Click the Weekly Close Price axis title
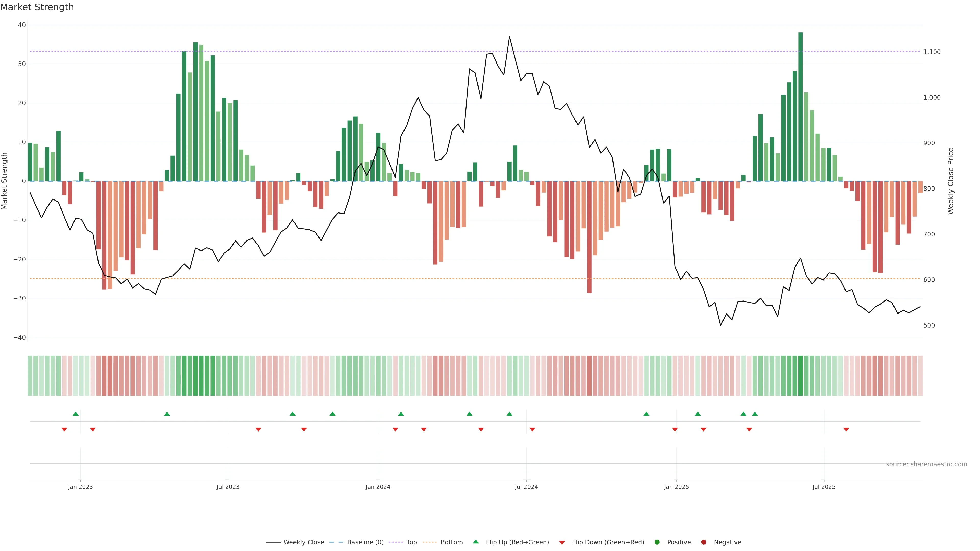Image resolution: width=980 pixels, height=551 pixels. (x=951, y=181)
